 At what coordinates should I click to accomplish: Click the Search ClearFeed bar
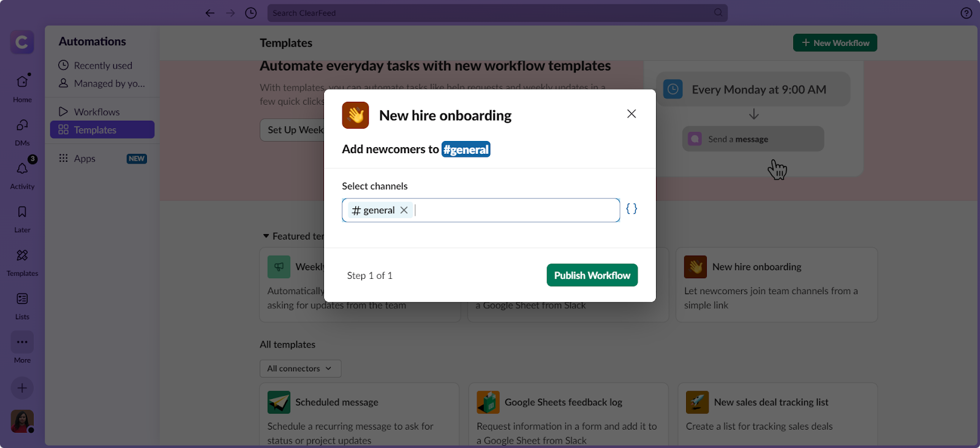(x=497, y=13)
